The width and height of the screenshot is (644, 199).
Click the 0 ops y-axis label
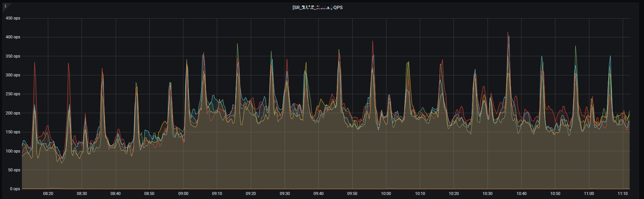click(x=15, y=189)
